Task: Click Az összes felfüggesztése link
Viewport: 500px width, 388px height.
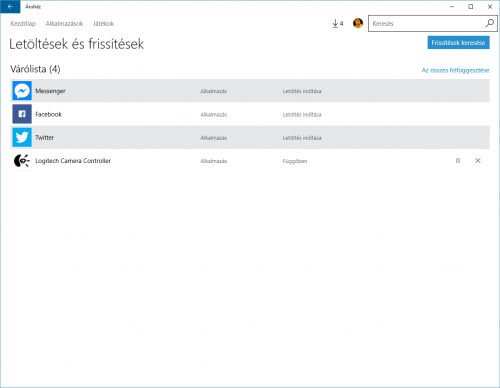Action: point(455,70)
